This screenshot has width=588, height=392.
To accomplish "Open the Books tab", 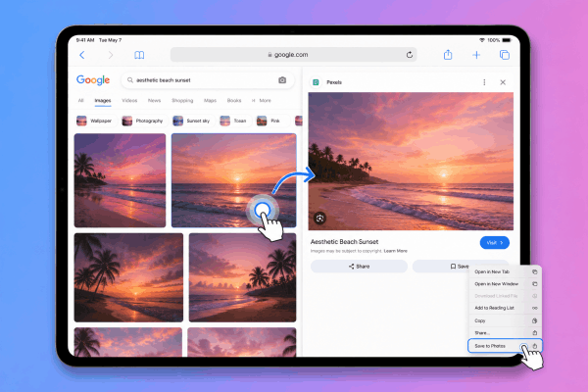I will [x=234, y=101].
